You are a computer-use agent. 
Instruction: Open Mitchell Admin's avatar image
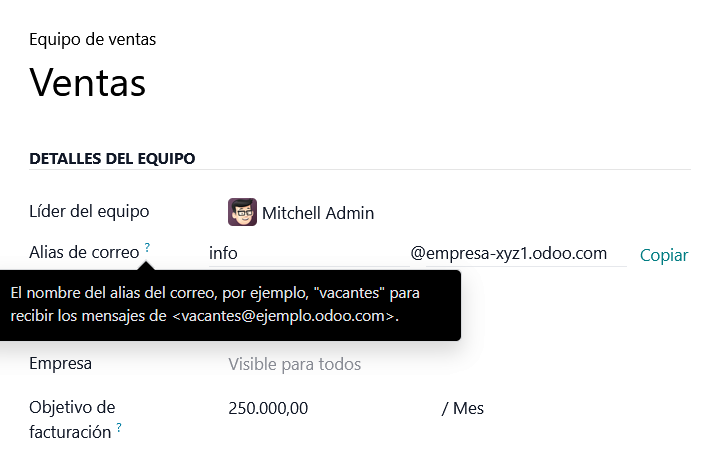[x=242, y=212]
